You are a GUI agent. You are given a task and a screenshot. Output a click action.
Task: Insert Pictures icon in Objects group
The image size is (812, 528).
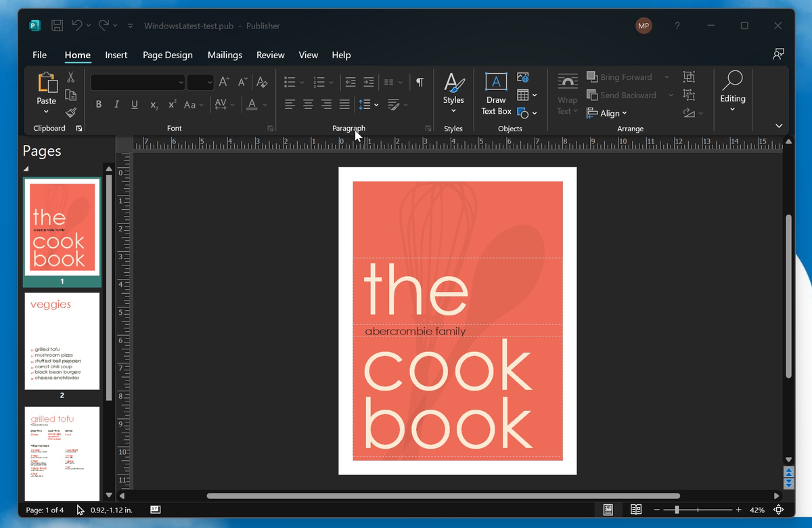(x=522, y=77)
